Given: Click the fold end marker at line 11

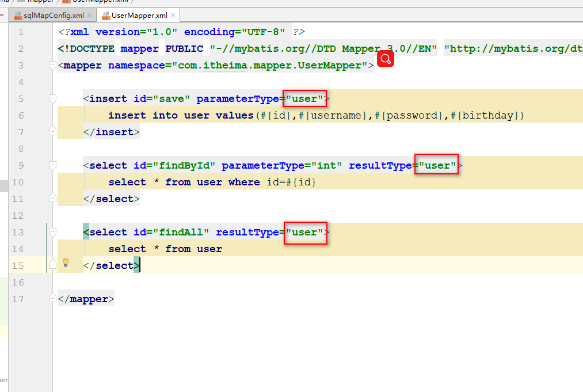Looking at the screenshot, I should tap(52, 198).
